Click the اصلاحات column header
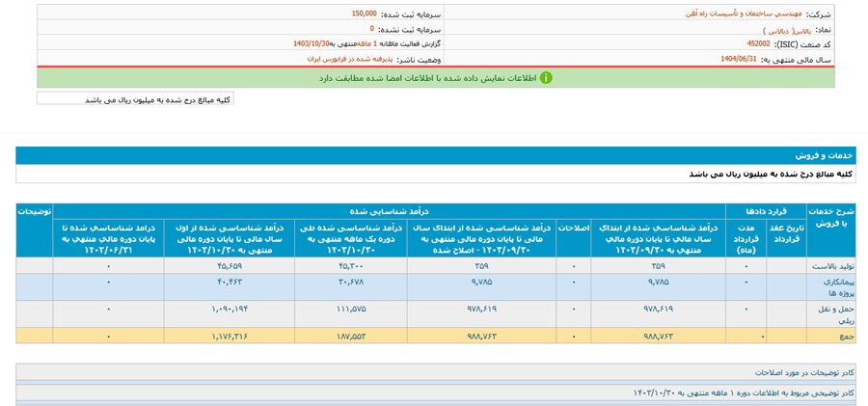 point(567,231)
